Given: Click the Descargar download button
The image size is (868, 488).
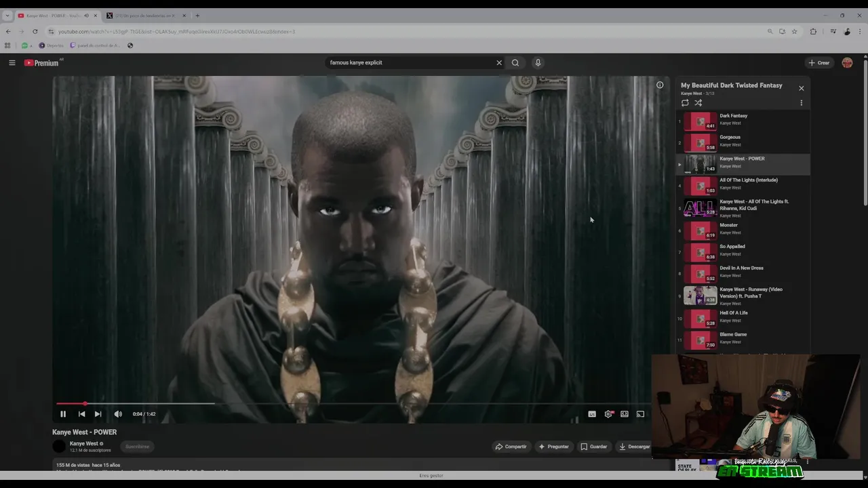Looking at the screenshot, I should coord(635,447).
